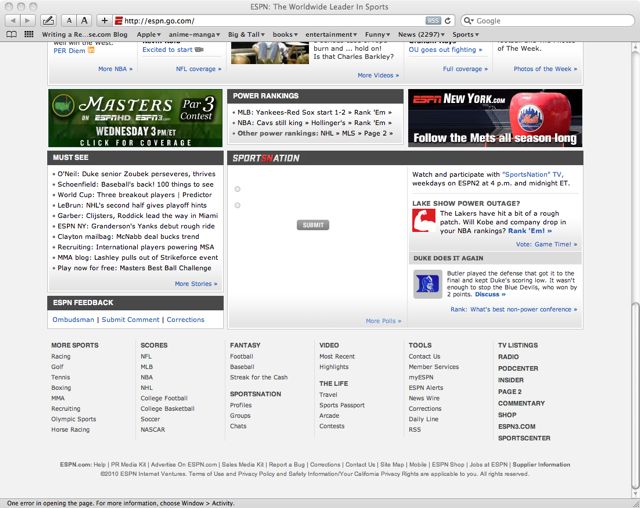The height and width of the screenshot is (508, 640).
Task: Click the video thumbnail above More Videos
Action: [270, 53]
